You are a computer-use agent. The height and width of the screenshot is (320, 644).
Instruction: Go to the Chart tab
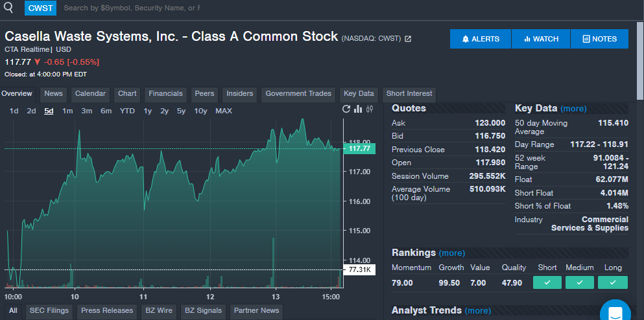pos(127,93)
